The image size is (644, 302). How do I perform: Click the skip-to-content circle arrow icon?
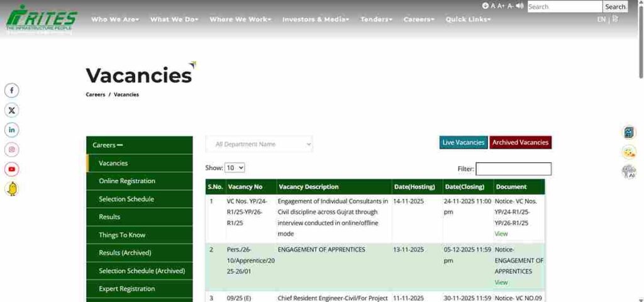tap(486, 6)
